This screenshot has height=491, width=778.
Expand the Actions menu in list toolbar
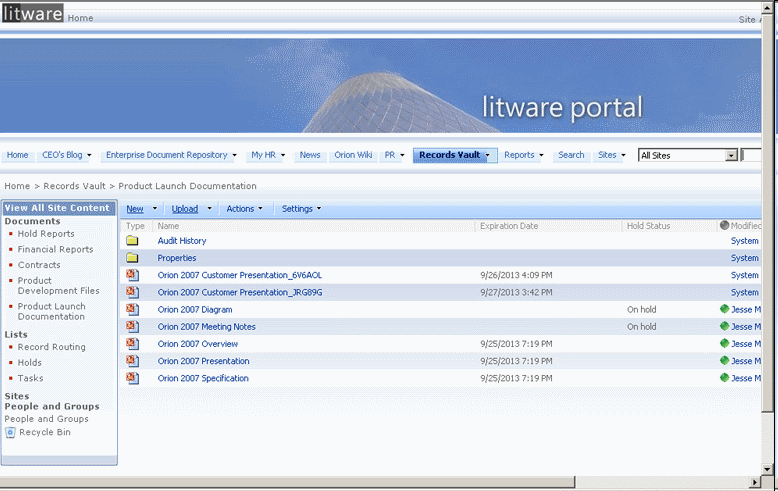click(x=244, y=209)
